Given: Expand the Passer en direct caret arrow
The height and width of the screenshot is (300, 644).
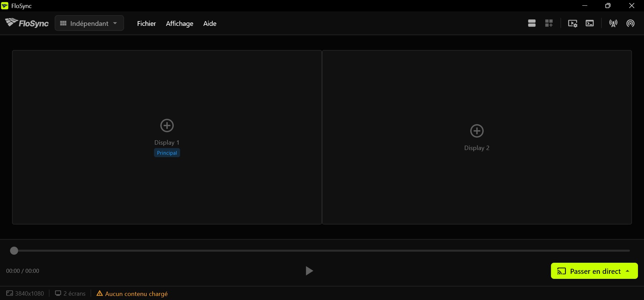Looking at the screenshot, I should pyautogui.click(x=628, y=271).
